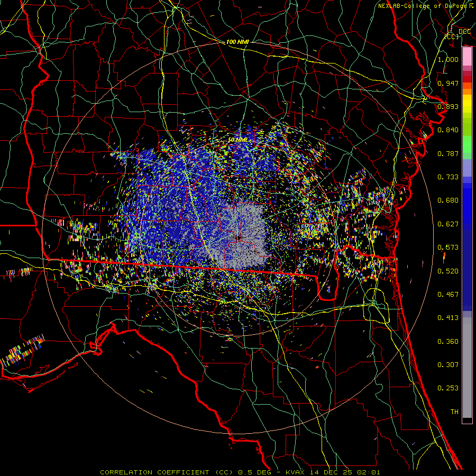Click the 0.733 scale label
This screenshot has width=476, height=476.
click(448, 177)
